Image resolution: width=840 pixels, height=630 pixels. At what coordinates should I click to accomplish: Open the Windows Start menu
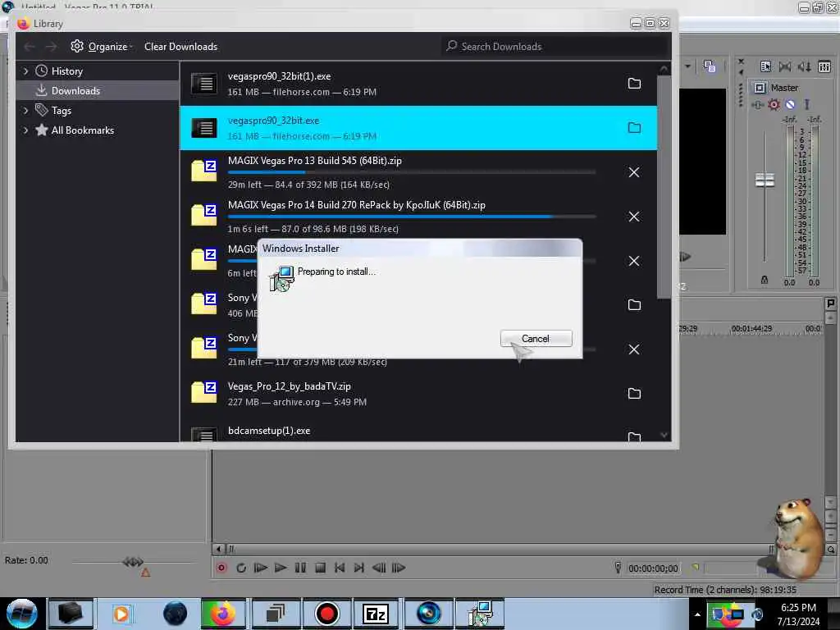[21, 614]
